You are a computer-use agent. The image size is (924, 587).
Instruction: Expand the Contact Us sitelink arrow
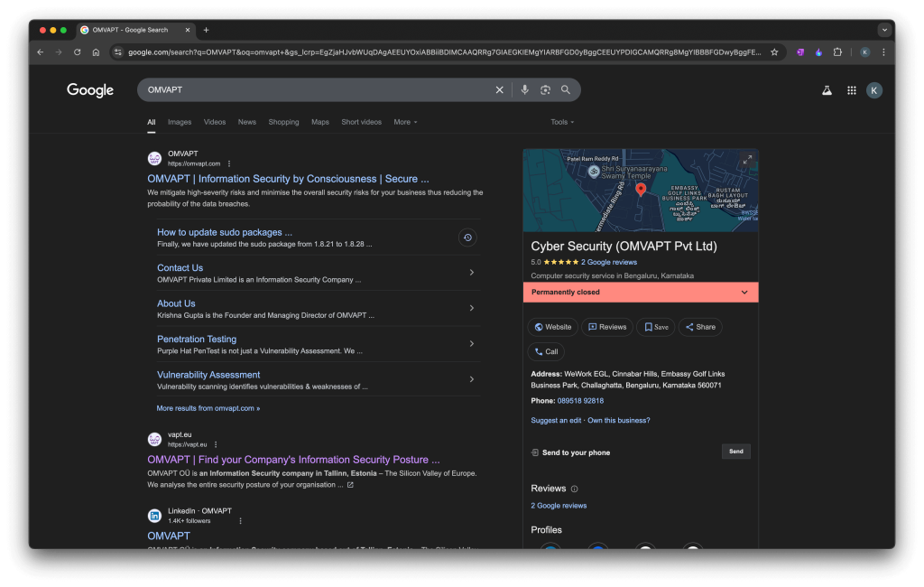click(471, 273)
